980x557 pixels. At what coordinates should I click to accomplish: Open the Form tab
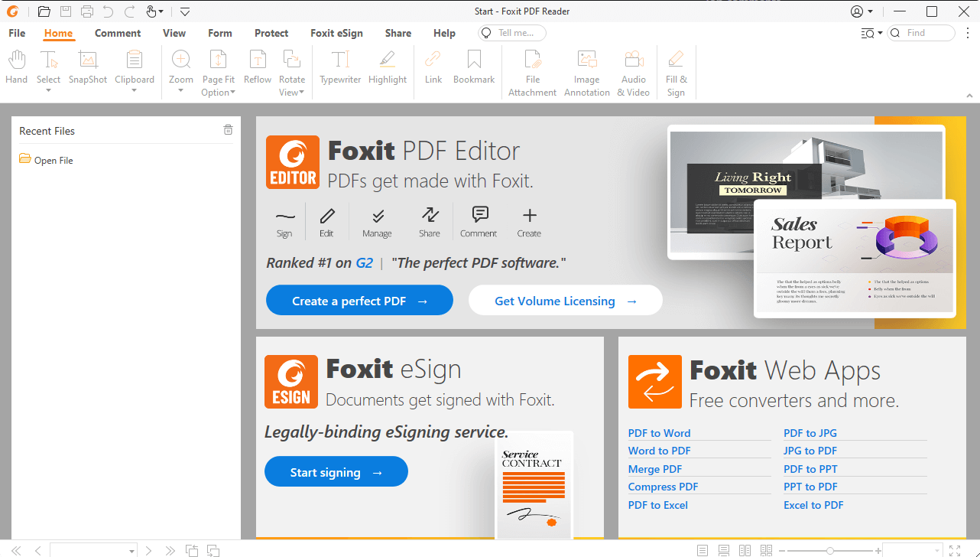coord(220,33)
